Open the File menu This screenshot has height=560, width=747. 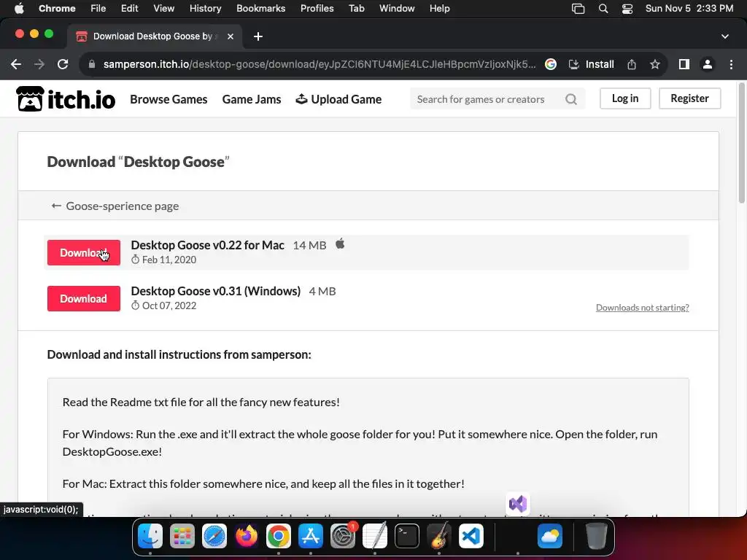coord(98,9)
